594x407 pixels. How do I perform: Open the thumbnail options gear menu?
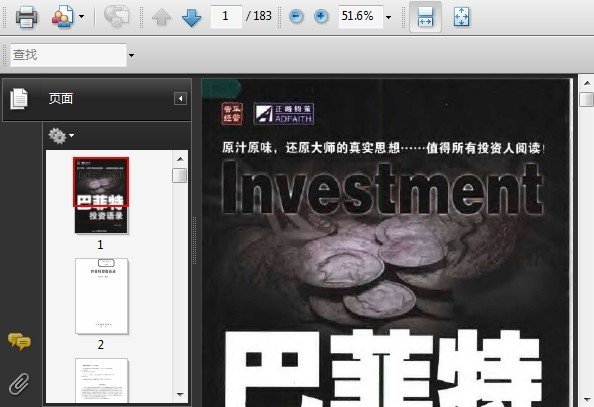(61, 136)
